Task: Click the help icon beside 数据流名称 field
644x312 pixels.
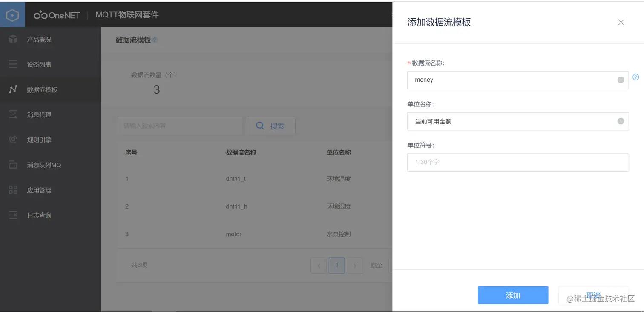Action: (636, 77)
